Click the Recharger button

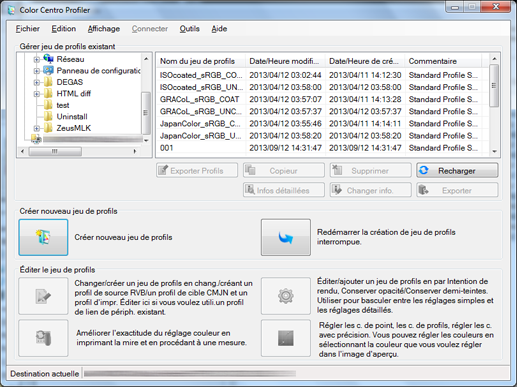pyautogui.click(x=457, y=170)
